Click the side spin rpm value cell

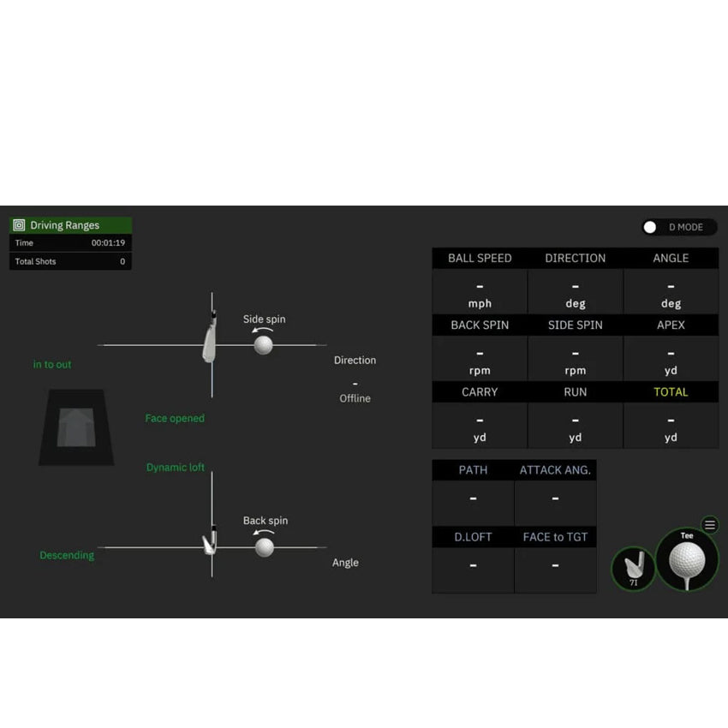click(x=576, y=359)
